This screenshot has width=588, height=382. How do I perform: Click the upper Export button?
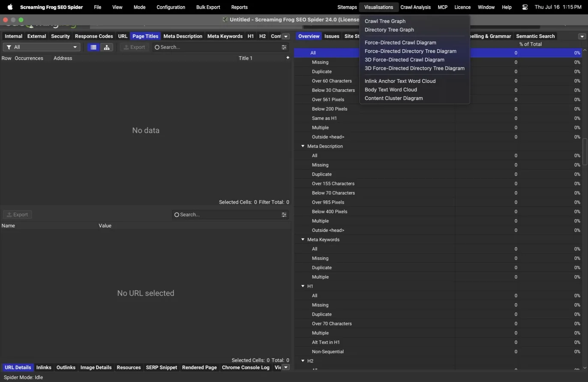tap(135, 47)
